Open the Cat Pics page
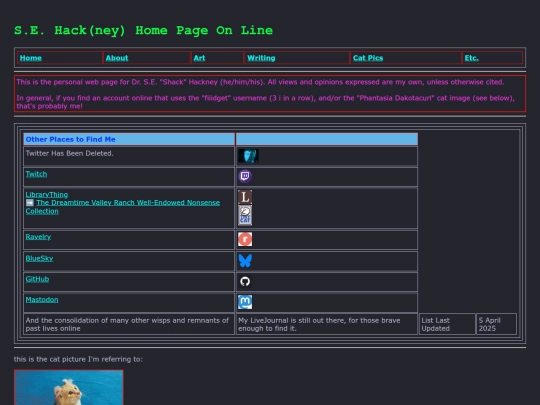The height and width of the screenshot is (405, 540). click(368, 58)
